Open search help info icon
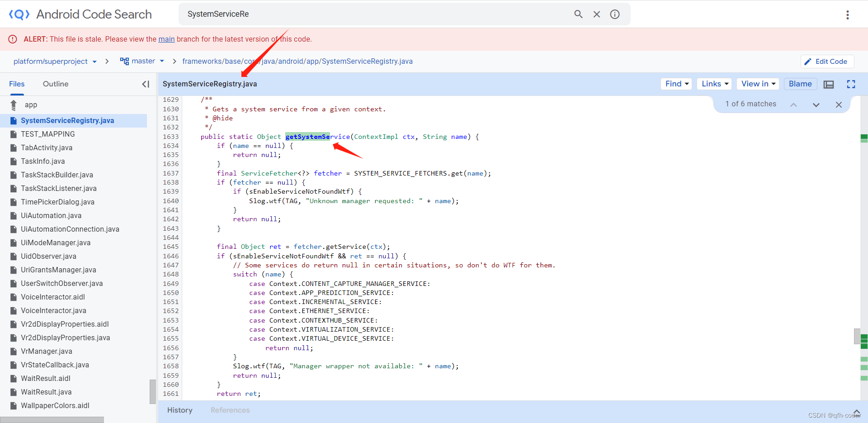 coord(615,14)
